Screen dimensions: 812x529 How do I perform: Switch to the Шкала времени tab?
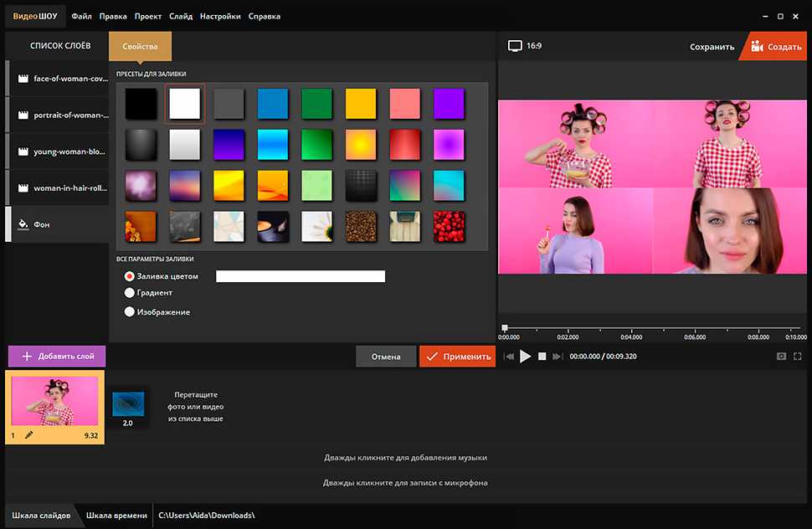point(116,516)
